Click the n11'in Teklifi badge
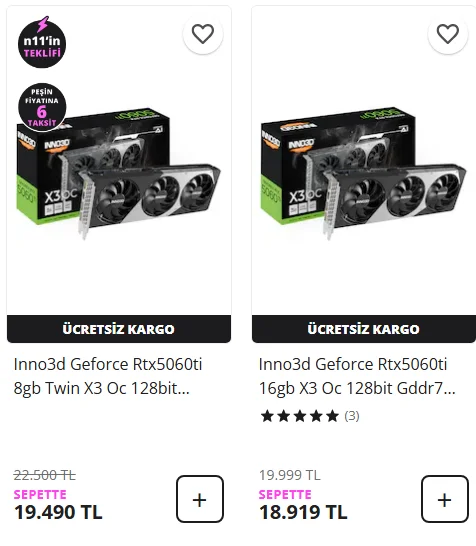Viewport: 476px width, 546px height. (42, 42)
